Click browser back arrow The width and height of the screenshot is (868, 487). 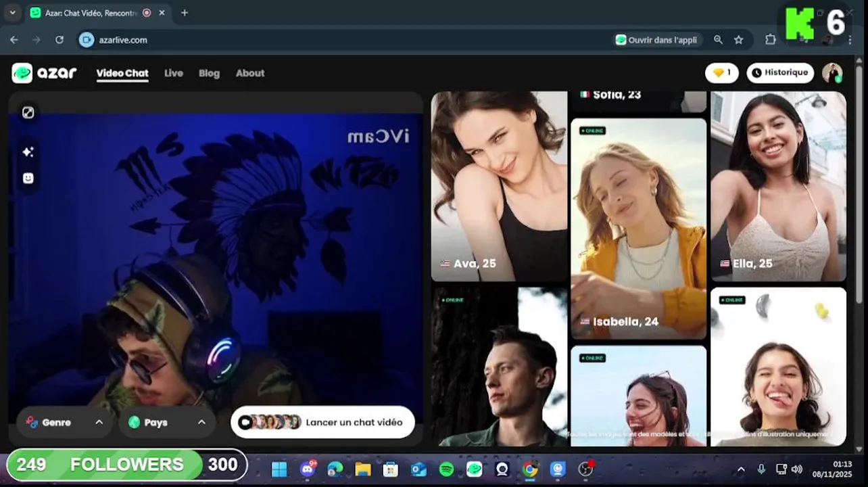point(14,40)
